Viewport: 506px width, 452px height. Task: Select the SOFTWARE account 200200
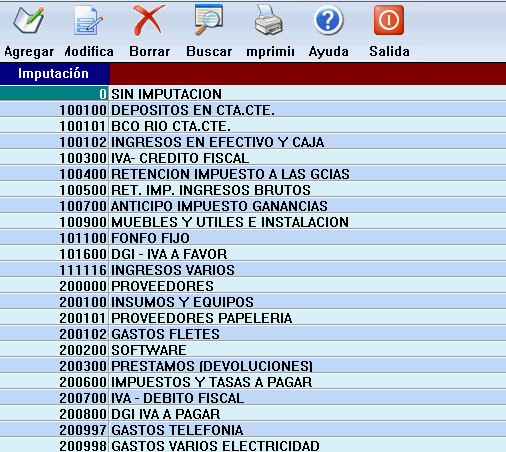pos(253,350)
